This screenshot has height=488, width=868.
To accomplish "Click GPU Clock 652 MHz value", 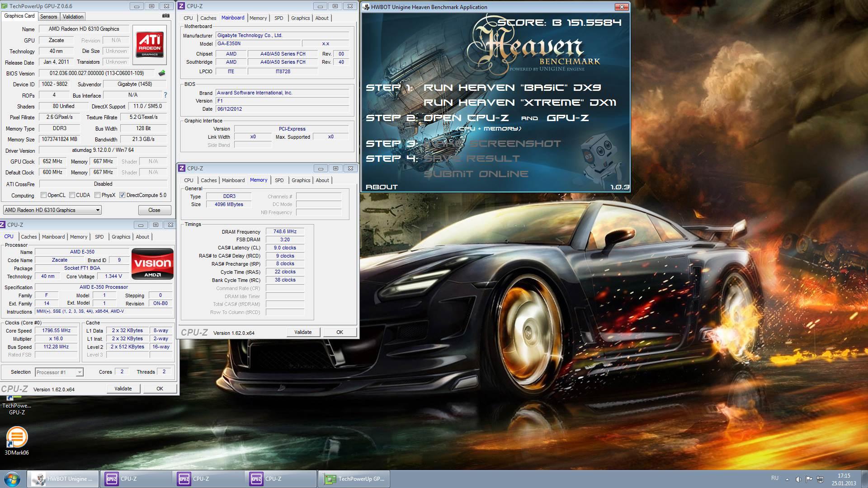I will pos(53,161).
